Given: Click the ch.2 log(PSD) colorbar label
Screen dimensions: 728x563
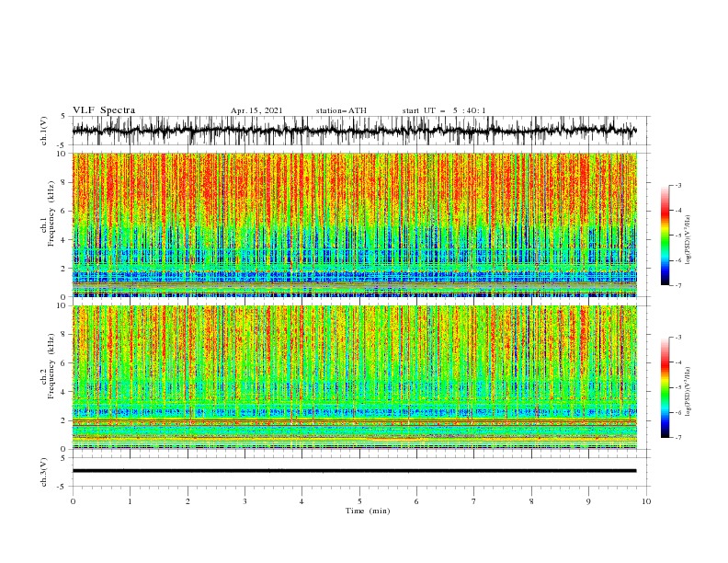Looking at the screenshot, I should pos(688,392).
